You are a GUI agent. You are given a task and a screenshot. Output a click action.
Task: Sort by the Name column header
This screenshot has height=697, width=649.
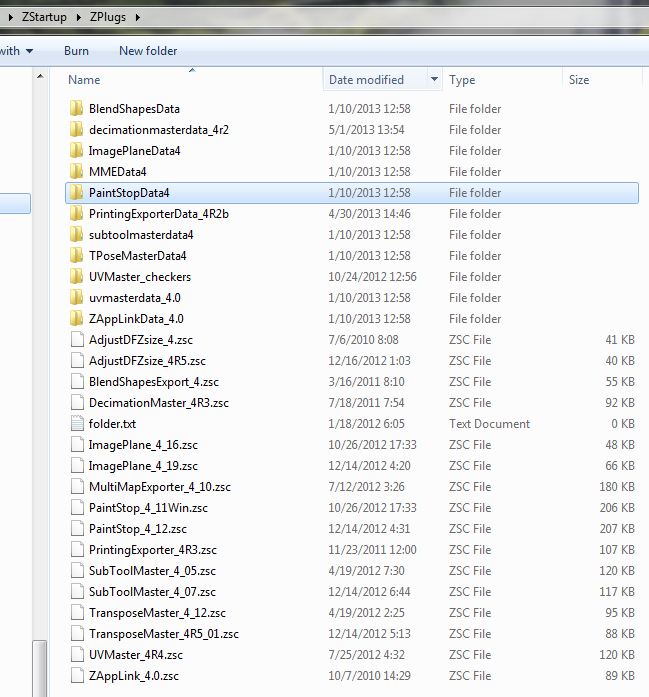tap(194, 80)
